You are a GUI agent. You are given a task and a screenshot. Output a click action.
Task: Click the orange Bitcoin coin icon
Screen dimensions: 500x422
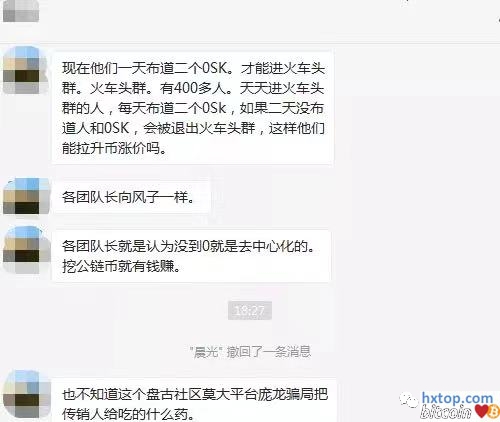click(x=494, y=411)
